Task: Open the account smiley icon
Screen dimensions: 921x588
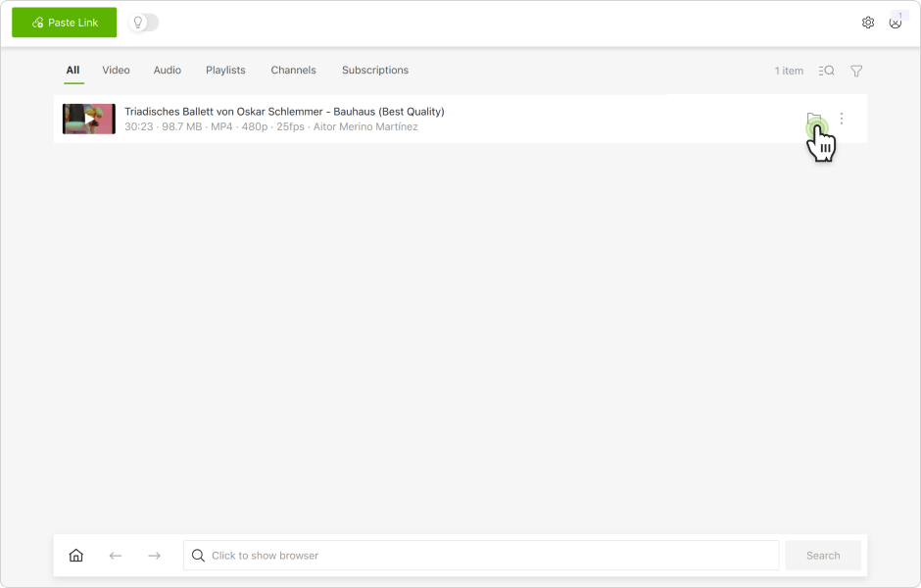Action: pos(896,23)
